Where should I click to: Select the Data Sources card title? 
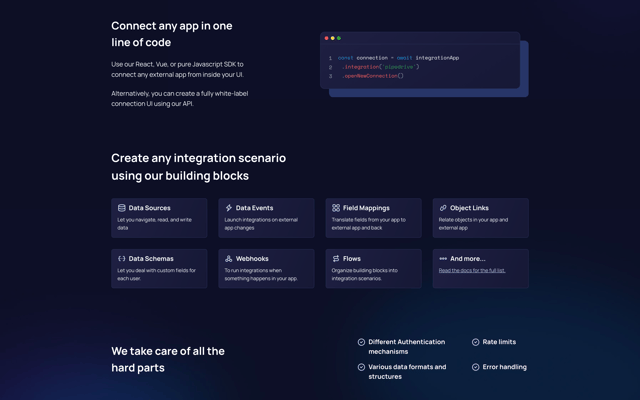coord(149,208)
